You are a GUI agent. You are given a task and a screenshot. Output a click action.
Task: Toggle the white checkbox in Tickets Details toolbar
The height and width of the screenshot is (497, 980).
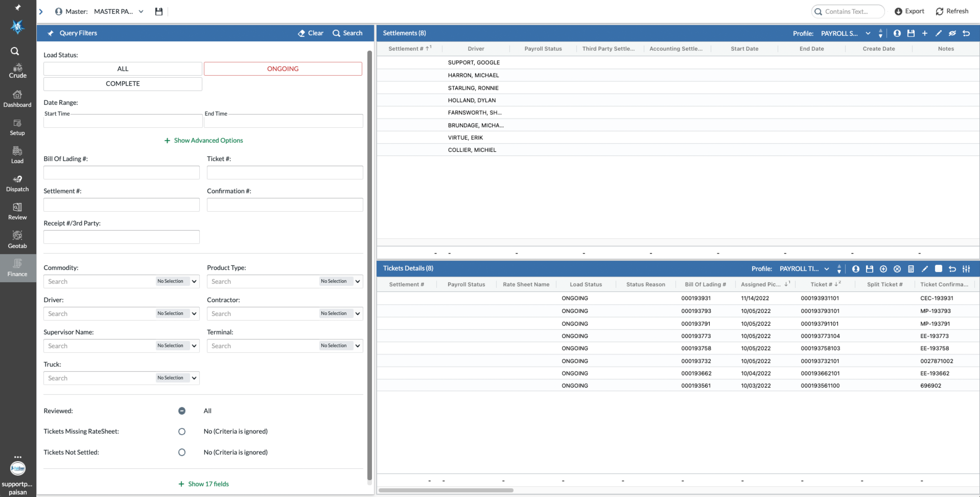pyautogui.click(x=938, y=268)
